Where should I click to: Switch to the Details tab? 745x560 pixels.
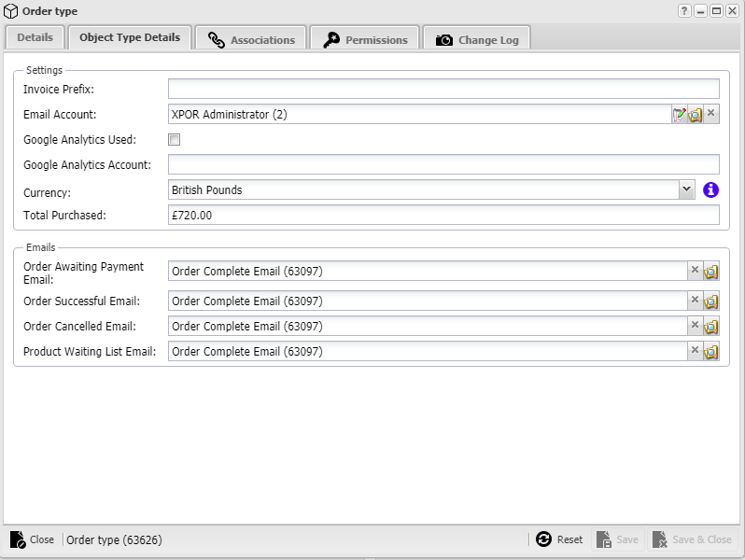pos(35,38)
